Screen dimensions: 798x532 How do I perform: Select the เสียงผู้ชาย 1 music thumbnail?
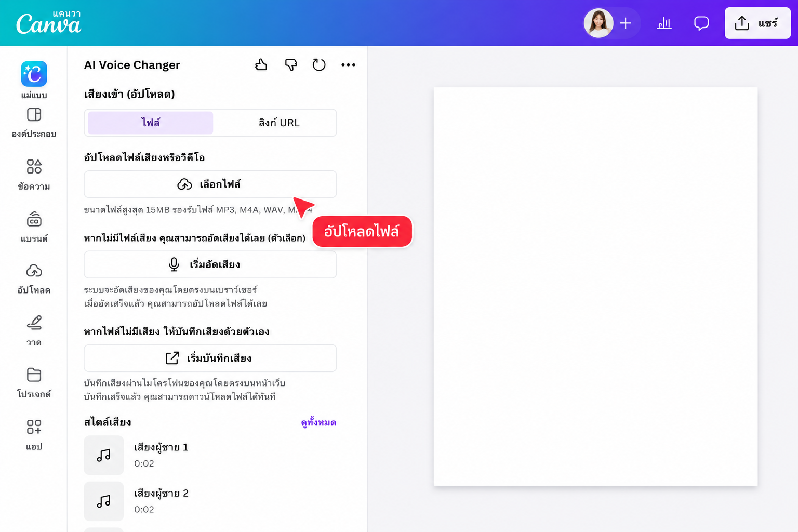click(x=104, y=455)
